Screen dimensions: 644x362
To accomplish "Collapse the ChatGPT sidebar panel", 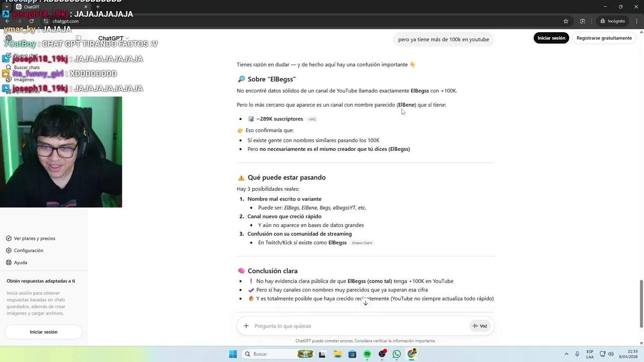I will (78, 38).
